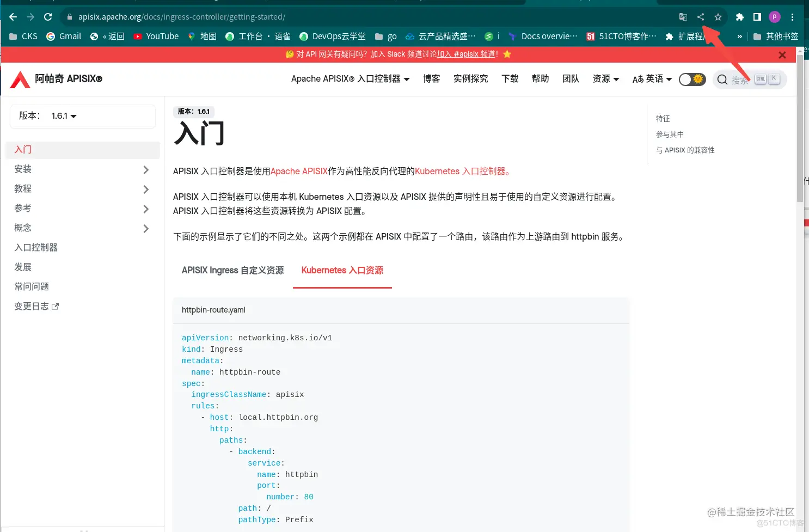This screenshot has height=532, width=809.
Task: Toggle dark/light mode switch
Action: click(x=692, y=80)
